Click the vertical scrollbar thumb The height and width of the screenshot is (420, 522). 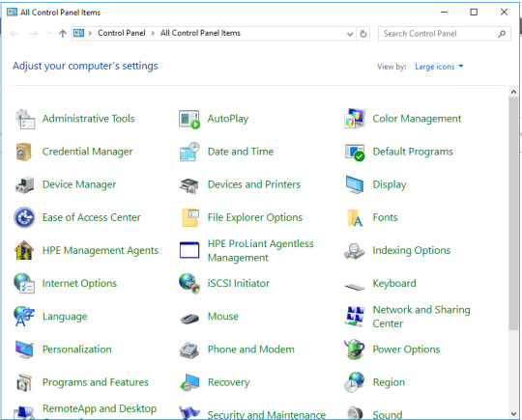point(513,213)
